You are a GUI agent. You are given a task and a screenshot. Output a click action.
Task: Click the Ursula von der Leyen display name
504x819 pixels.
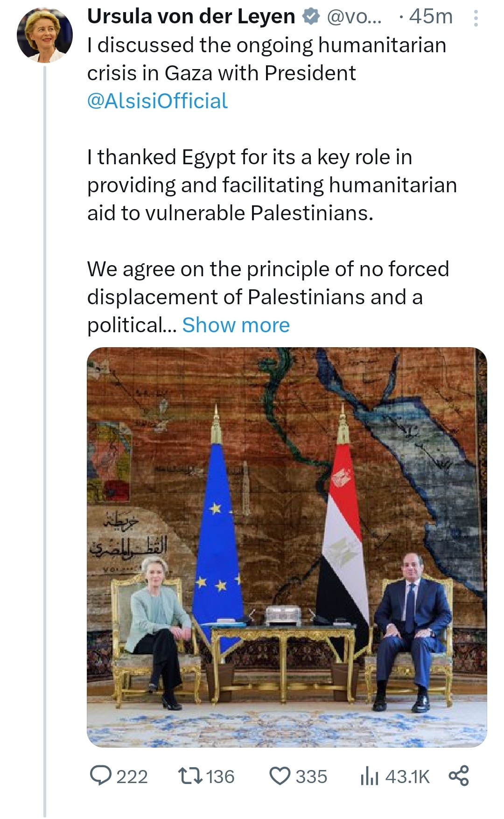pos(191,17)
